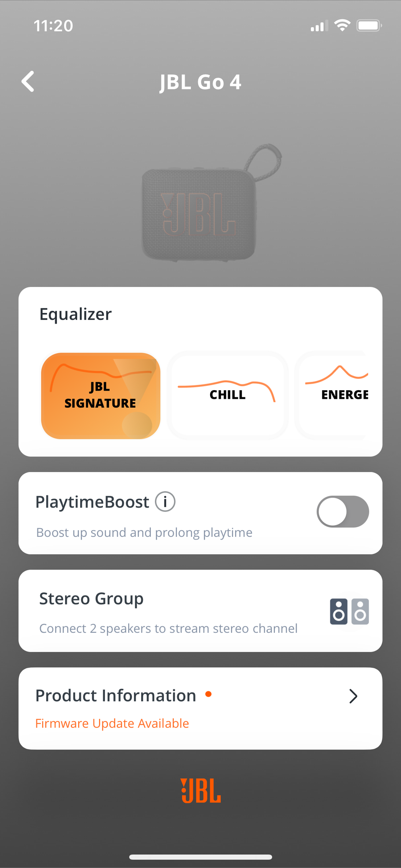
Task: Open the Stereo Group option
Action: pos(91,599)
